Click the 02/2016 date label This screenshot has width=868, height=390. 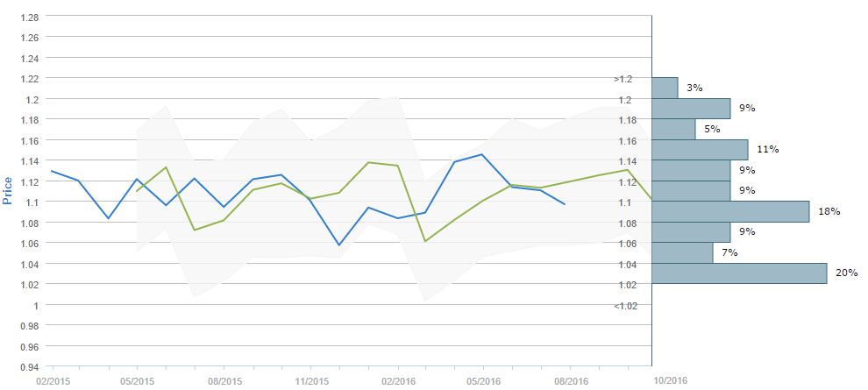[398, 380]
